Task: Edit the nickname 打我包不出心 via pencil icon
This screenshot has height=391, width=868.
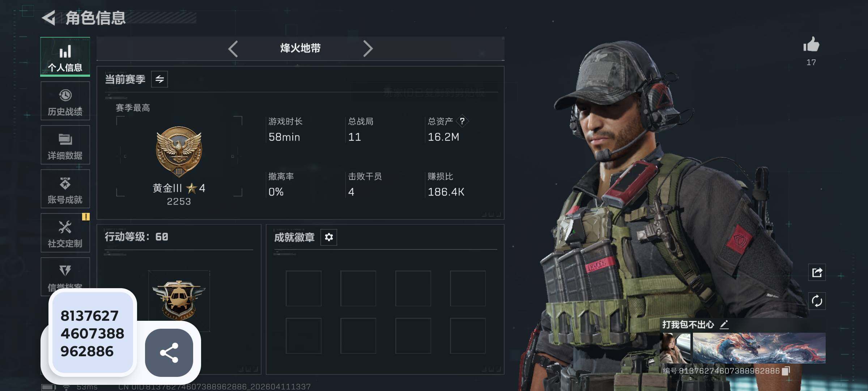Action: pos(724,324)
